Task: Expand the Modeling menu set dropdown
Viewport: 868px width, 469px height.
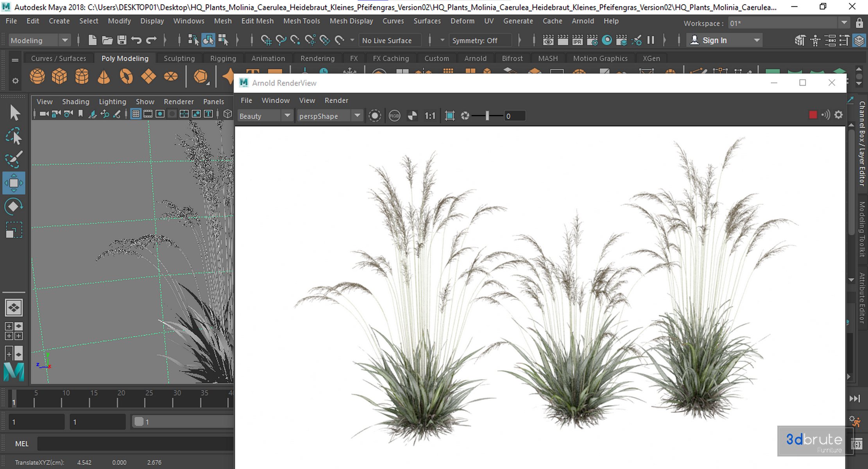Action: (64, 40)
